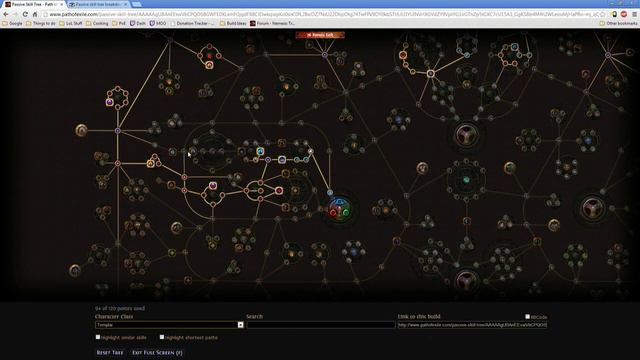Select the white-framed hub node in the upper-right wheel
The height and width of the screenshot is (360, 640).
pyautogui.click(x=430, y=73)
